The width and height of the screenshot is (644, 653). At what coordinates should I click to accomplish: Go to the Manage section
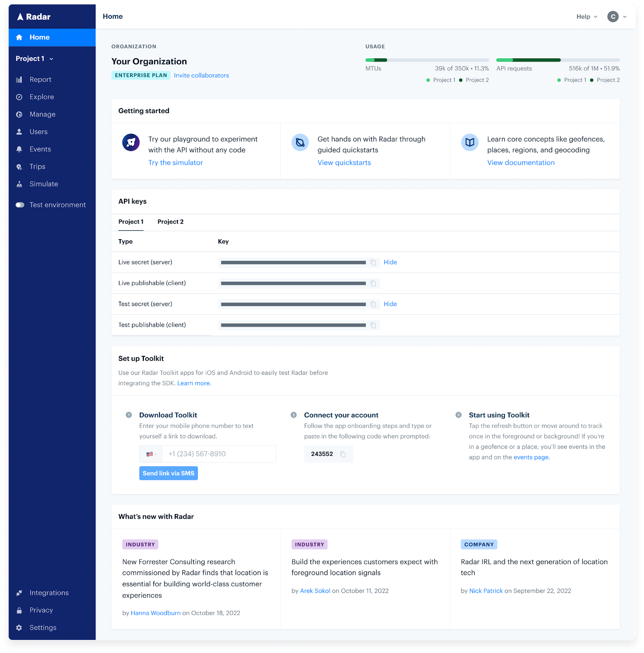pyautogui.click(x=42, y=115)
